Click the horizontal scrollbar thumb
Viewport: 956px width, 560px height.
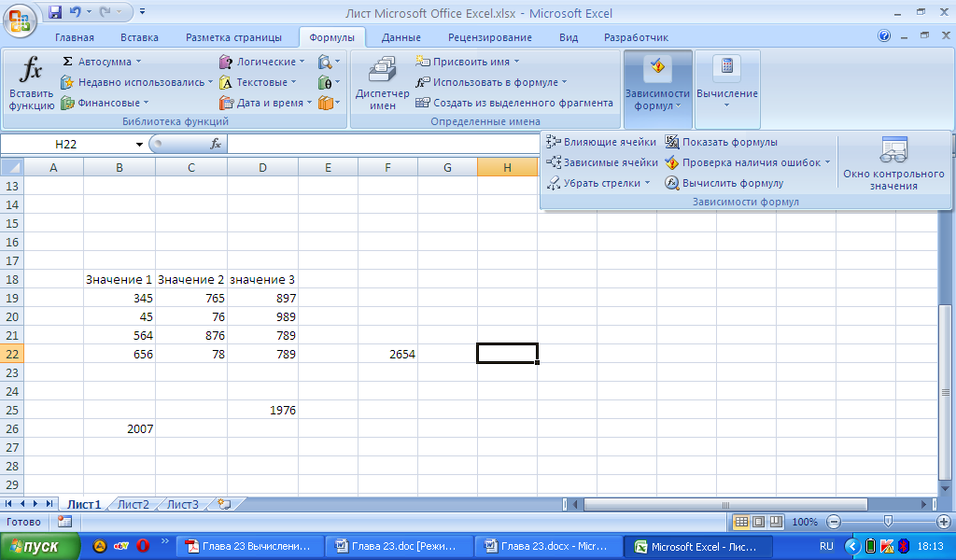[725, 505]
